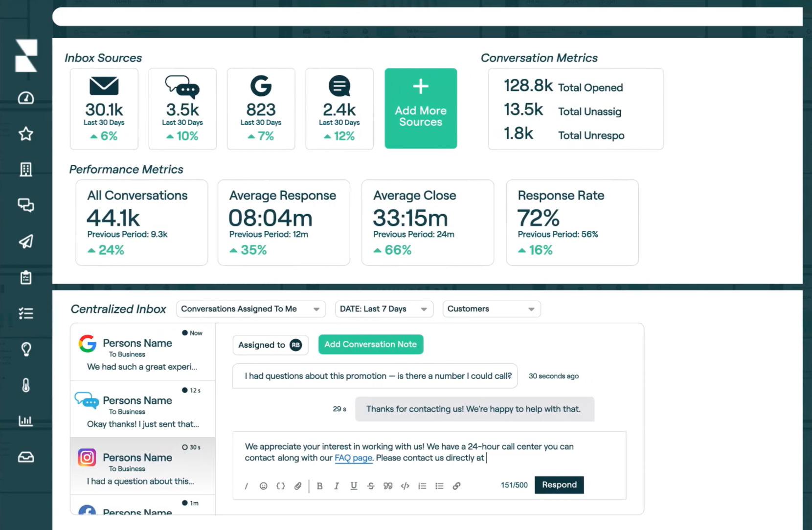Image resolution: width=812 pixels, height=530 pixels.
Task: Toggle underline formatting in the reply editor
Action: pyautogui.click(x=354, y=486)
